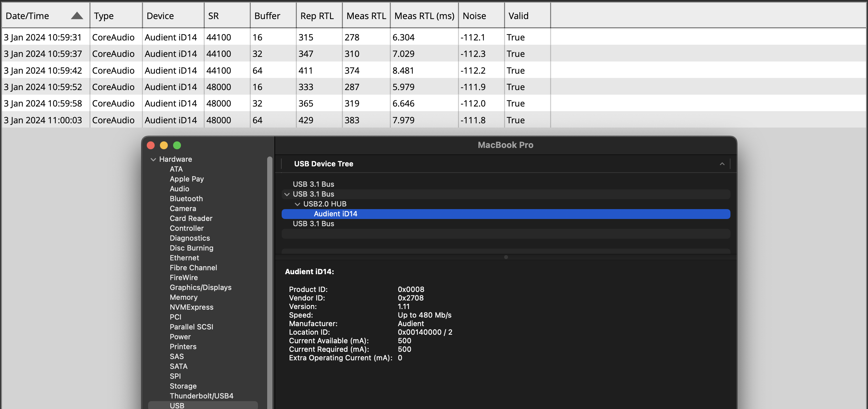
Task: Open the Thunderbolt/USB4 sidebar category
Action: [x=201, y=396]
